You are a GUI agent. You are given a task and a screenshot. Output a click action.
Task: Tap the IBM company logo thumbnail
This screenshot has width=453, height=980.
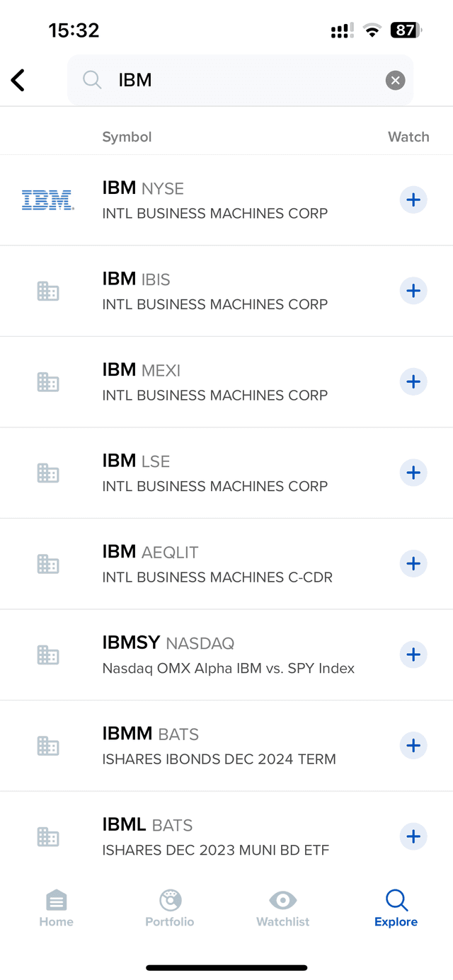click(47, 200)
